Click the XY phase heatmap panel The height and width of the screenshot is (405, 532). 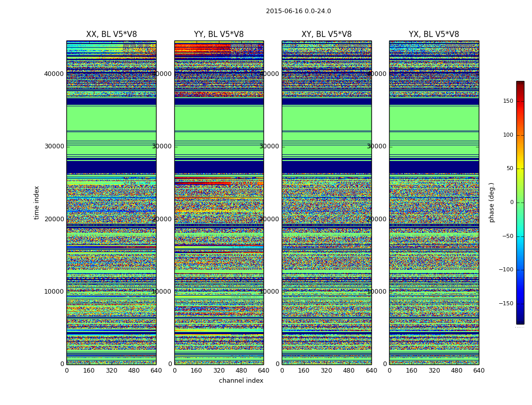point(326,202)
